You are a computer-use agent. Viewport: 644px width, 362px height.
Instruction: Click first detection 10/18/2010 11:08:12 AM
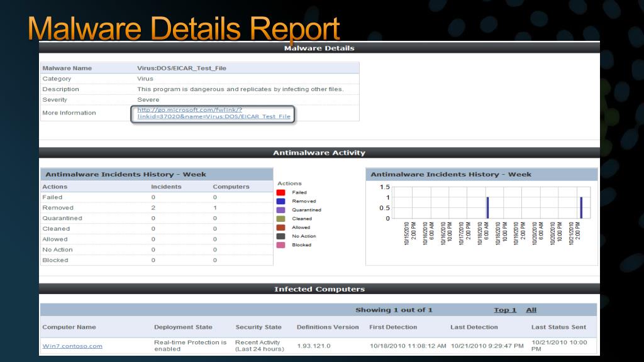click(x=408, y=346)
